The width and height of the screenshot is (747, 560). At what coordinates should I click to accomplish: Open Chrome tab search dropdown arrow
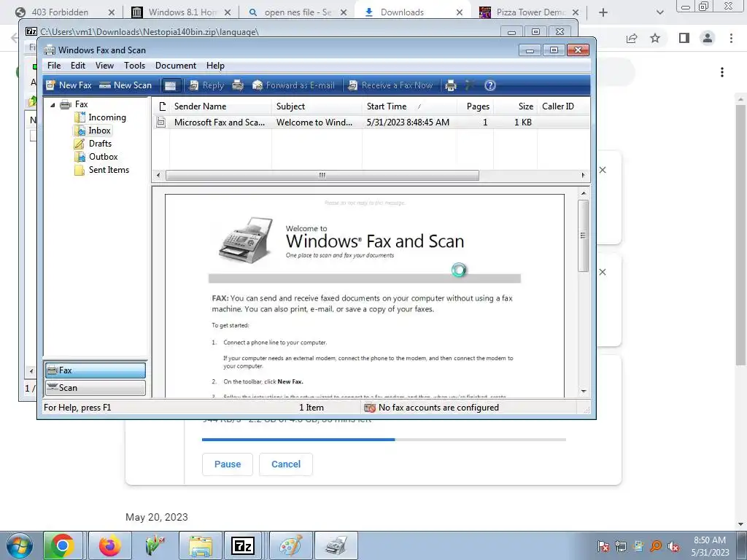coord(659,12)
